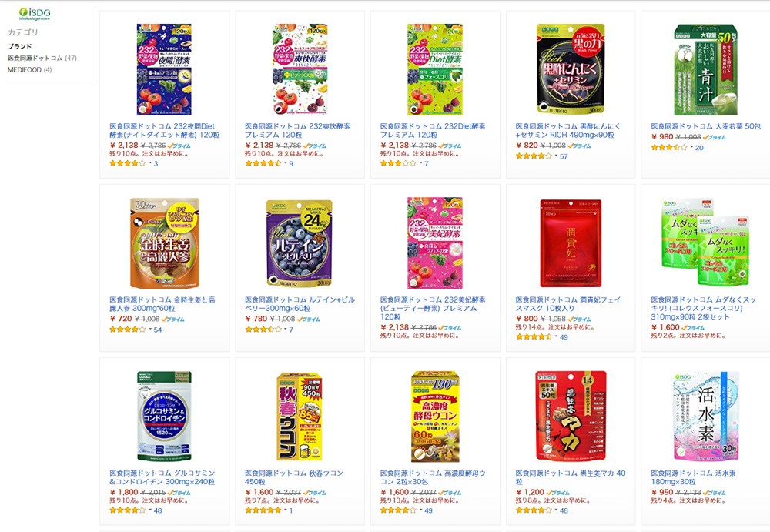Open the 高濃度酵母ウコン product image
Screen dimensions: 770x532
[434, 416]
